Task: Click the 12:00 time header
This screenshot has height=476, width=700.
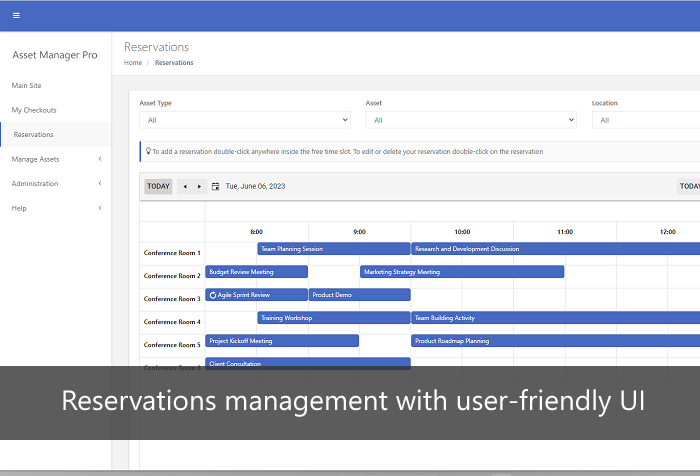Action: [668, 232]
